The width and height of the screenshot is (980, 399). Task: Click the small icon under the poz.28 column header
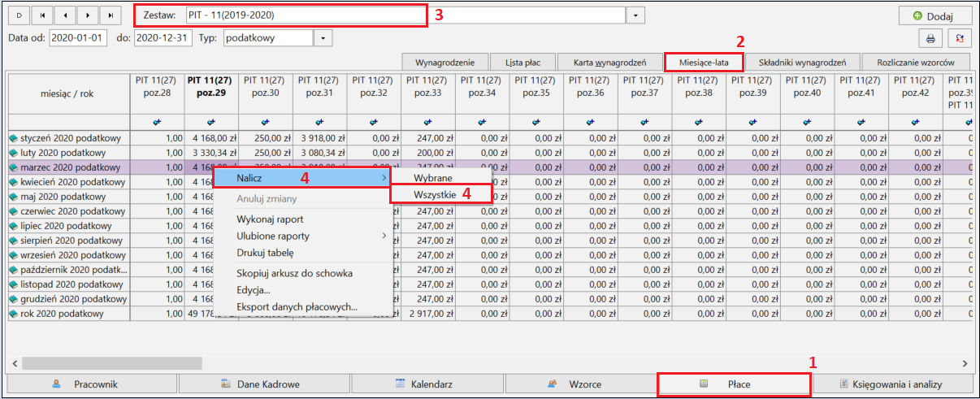point(157,121)
